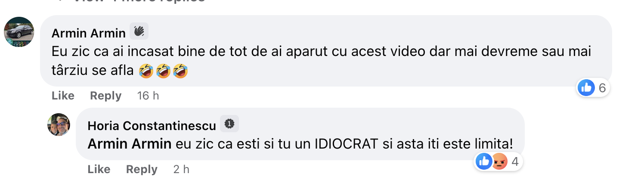Image resolution: width=644 pixels, height=180 pixels.
Task: Click the angry face reaction on Horia's reply
Action: click(499, 162)
